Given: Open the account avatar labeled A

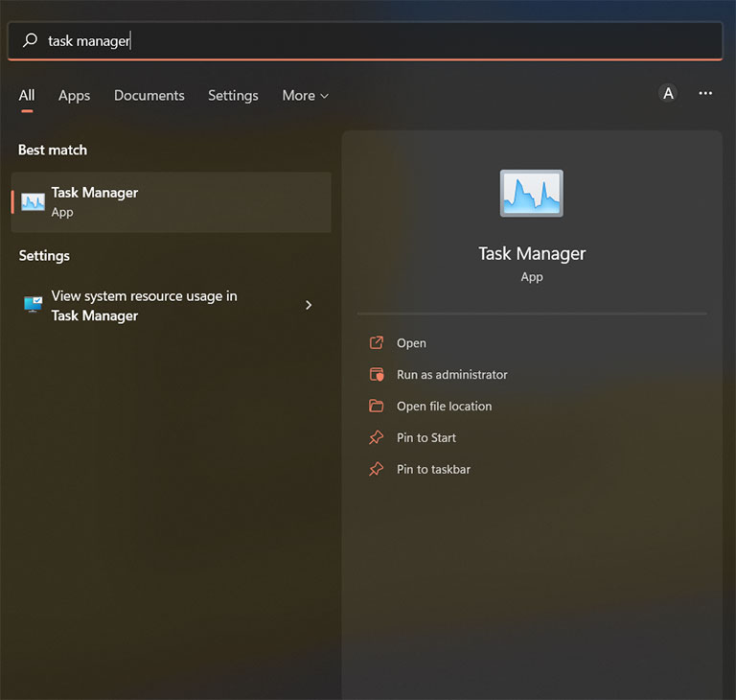Looking at the screenshot, I should [x=668, y=93].
